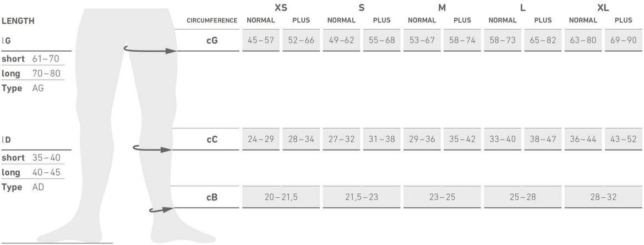
Task: Select the short 61–70 length under lG
Action: (x=30, y=59)
